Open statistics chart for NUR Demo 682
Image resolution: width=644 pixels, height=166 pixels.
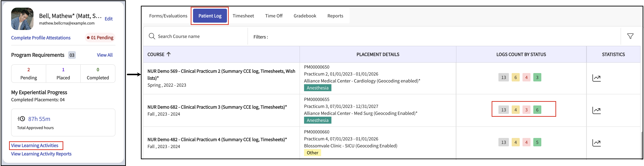click(x=597, y=110)
